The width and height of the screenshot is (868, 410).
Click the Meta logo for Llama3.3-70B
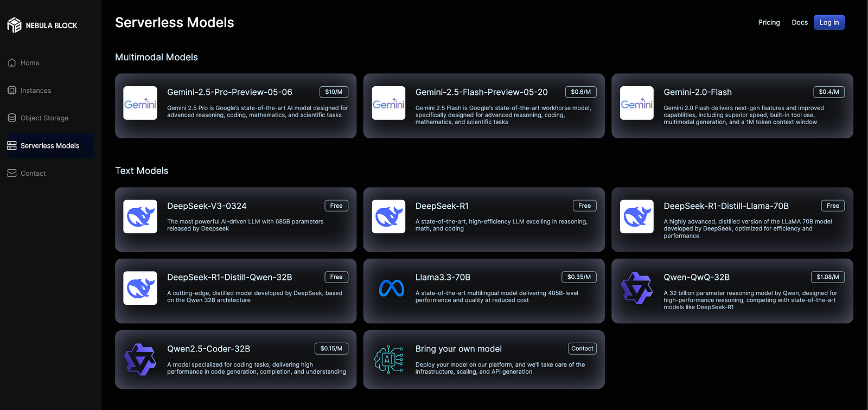[391, 288]
